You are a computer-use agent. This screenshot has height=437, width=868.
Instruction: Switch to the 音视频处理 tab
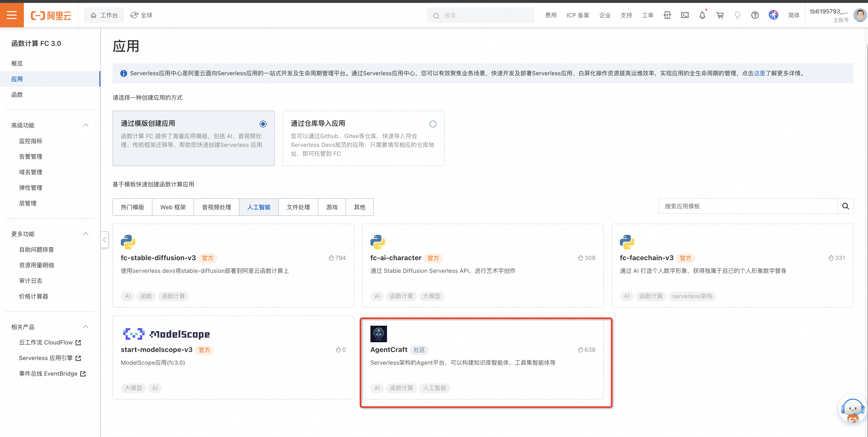click(x=216, y=207)
